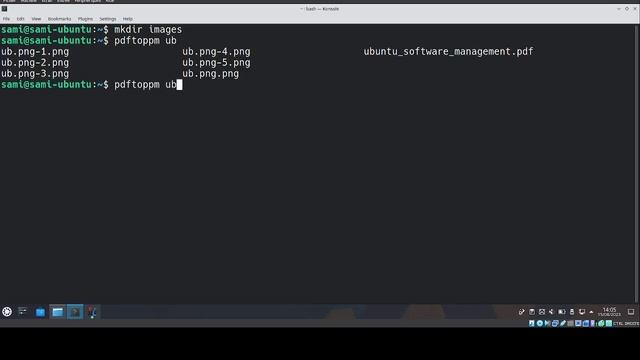Open the Help menu

[128, 19]
